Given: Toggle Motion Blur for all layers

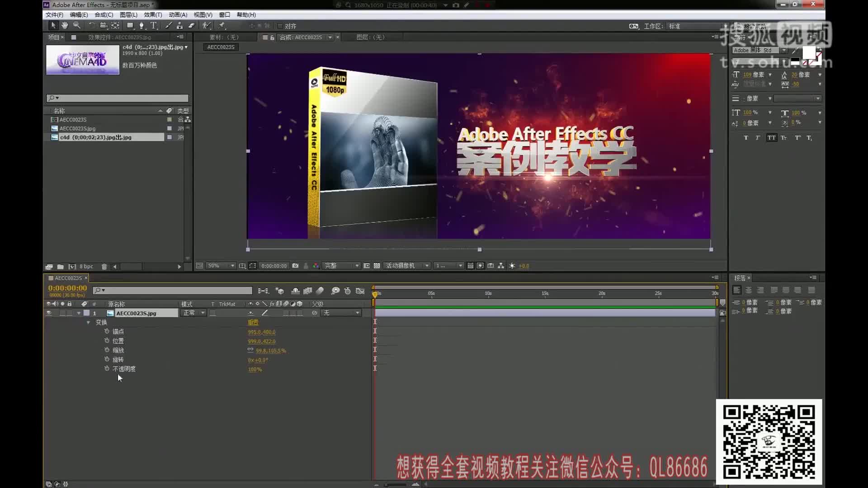Looking at the screenshot, I should (320, 291).
